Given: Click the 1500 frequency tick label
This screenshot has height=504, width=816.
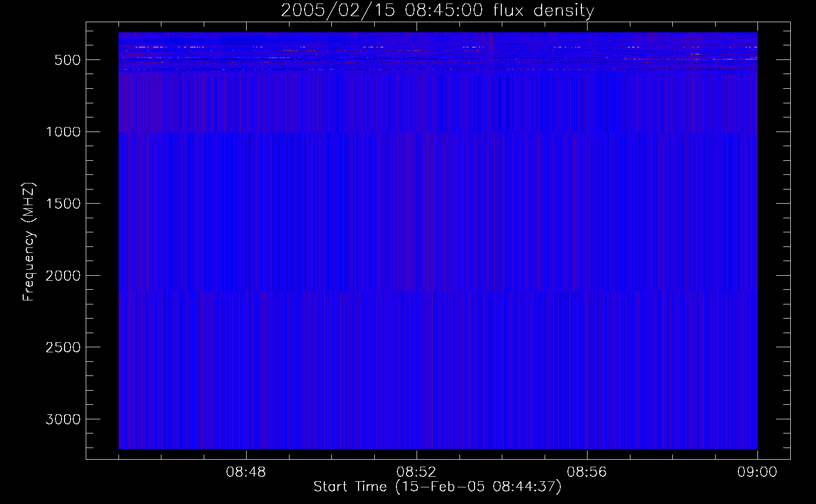Looking at the screenshot, I should [63, 204].
